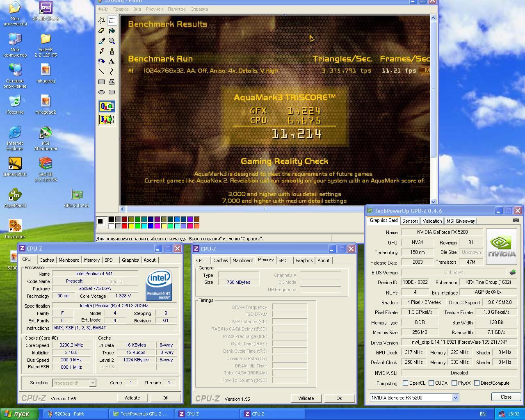Open the CPUID CPU-Z desktop shortcut

[46, 11]
